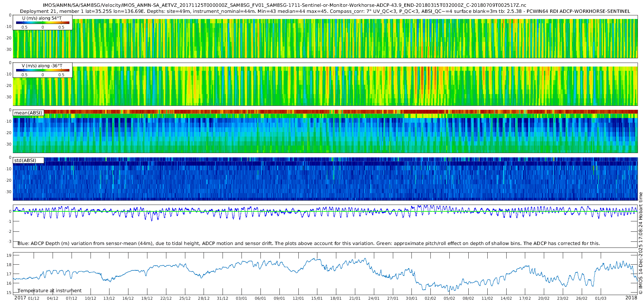Click the blue ADCP depth description text
This screenshot has width=644, height=304.
308,244
